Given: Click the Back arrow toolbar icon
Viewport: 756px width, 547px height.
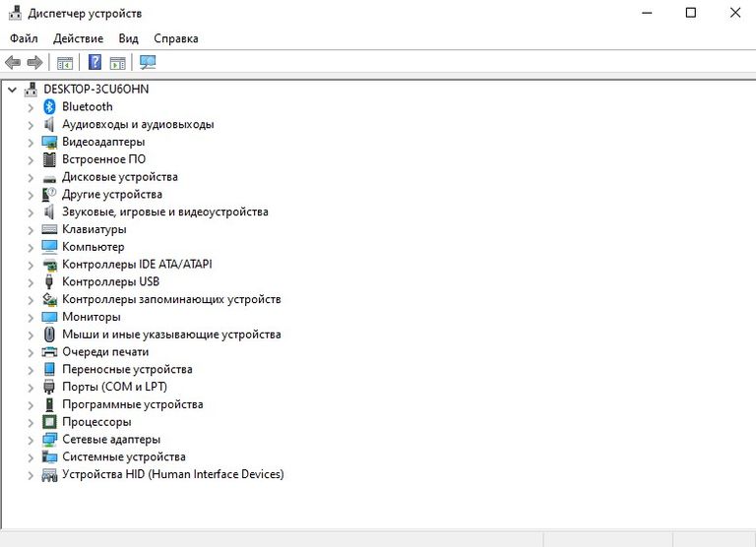Looking at the screenshot, I should [x=13, y=62].
